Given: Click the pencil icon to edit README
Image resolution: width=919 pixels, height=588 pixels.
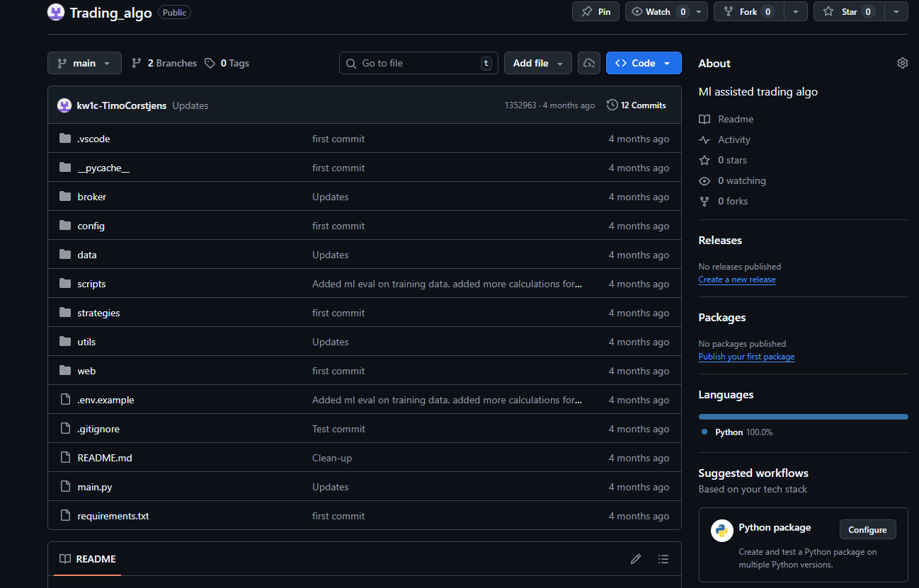Looking at the screenshot, I should pyautogui.click(x=636, y=559).
